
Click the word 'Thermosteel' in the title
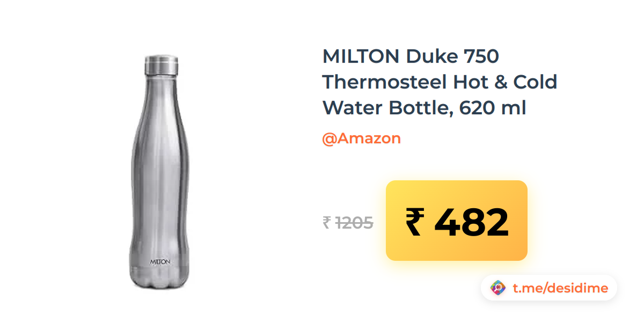coord(385,82)
